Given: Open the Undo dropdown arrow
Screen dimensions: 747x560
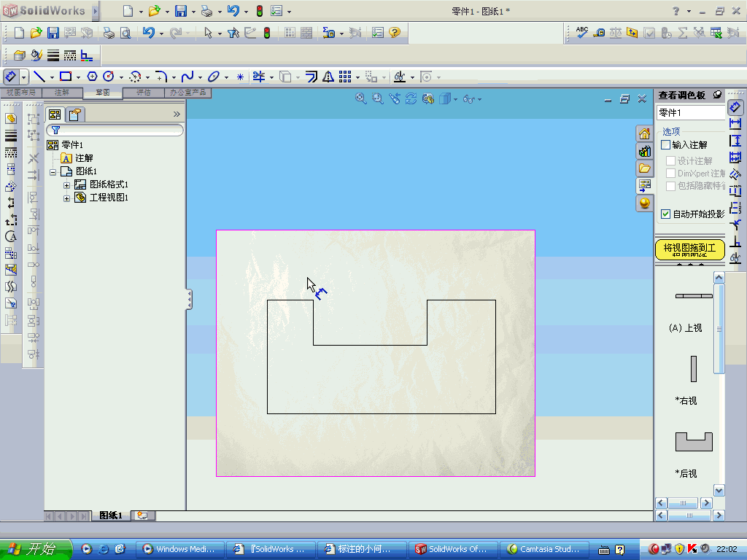Looking at the screenshot, I should (161, 34).
